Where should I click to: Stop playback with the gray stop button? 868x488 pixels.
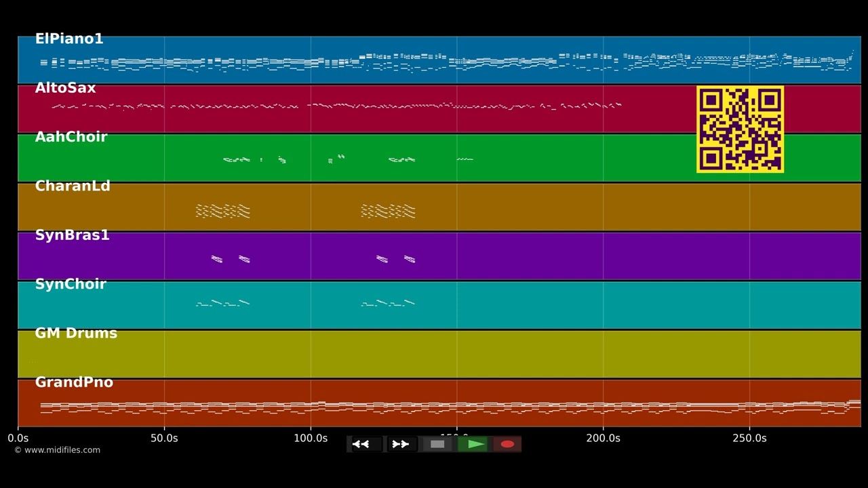pos(437,444)
